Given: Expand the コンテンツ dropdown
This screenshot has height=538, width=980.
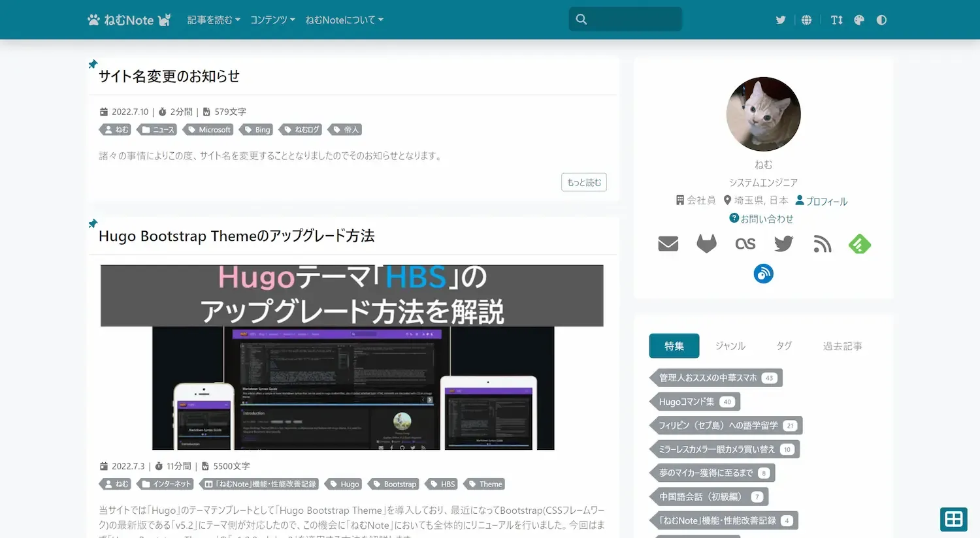Looking at the screenshot, I should (272, 20).
